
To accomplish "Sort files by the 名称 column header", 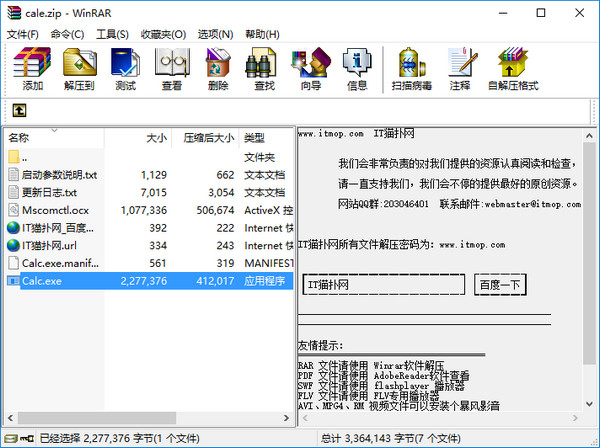I will (x=54, y=138).
